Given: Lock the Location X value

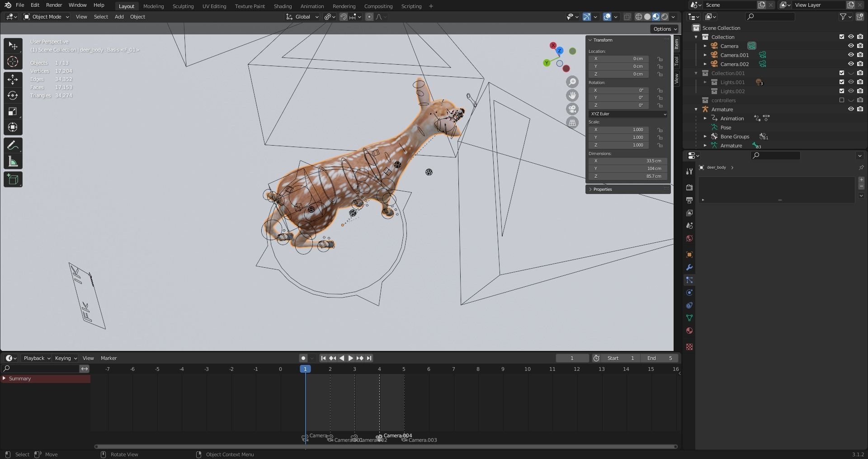Looking at the screenshot, I should pyautogui.click(x=660, y=59).
